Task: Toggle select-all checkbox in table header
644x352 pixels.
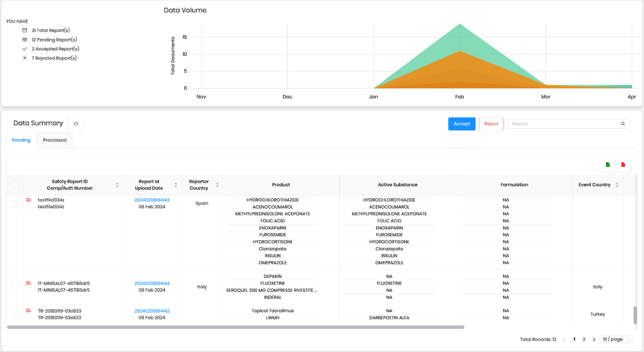Action: click(x=14, y=185)
